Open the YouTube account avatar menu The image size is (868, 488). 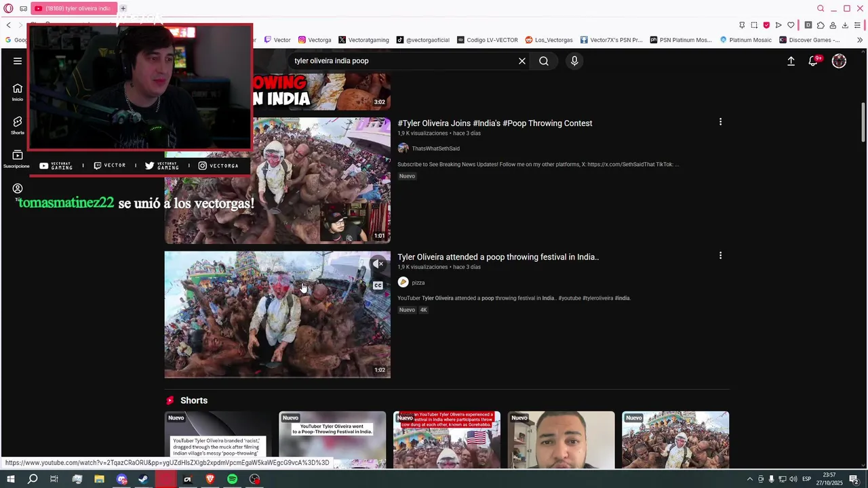click(840, 61)
